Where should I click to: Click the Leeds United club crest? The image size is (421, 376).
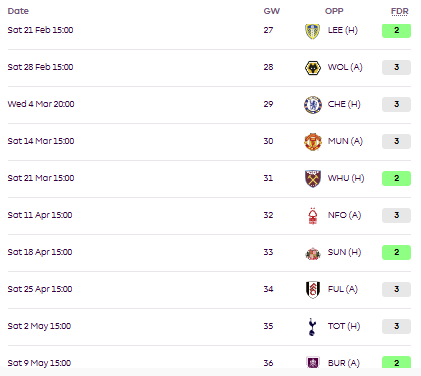coord(313,31)
